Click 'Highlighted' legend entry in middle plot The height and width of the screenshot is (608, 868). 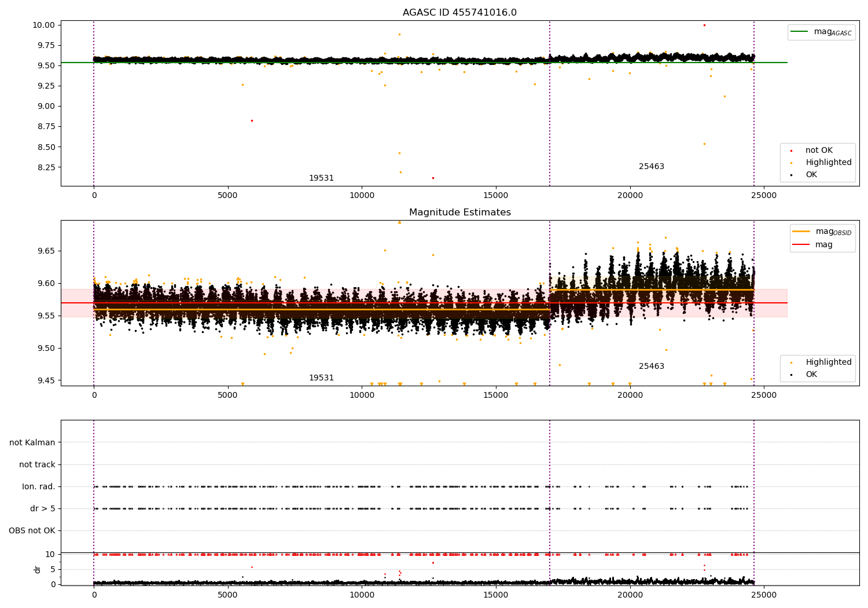click(828, 362)
